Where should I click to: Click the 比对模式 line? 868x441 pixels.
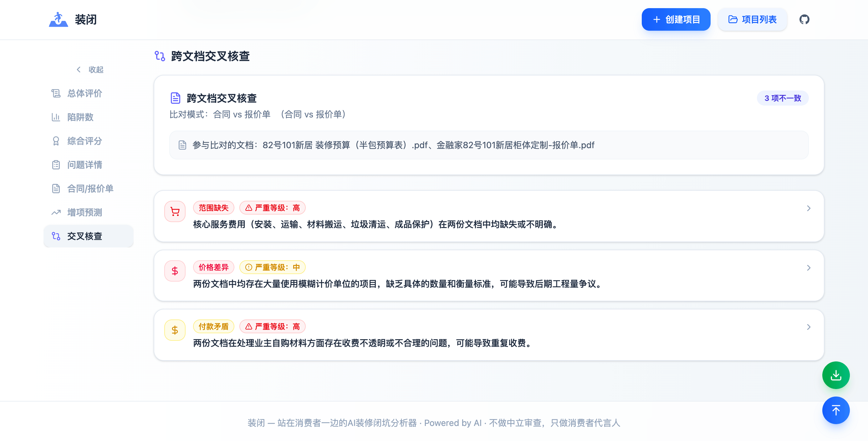coord(258,115)
